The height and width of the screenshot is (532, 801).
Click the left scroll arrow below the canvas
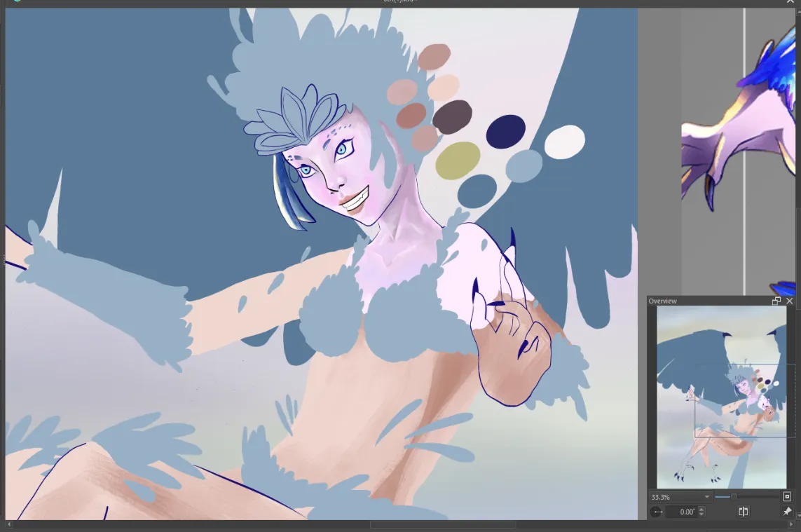[x=8, y=524]
